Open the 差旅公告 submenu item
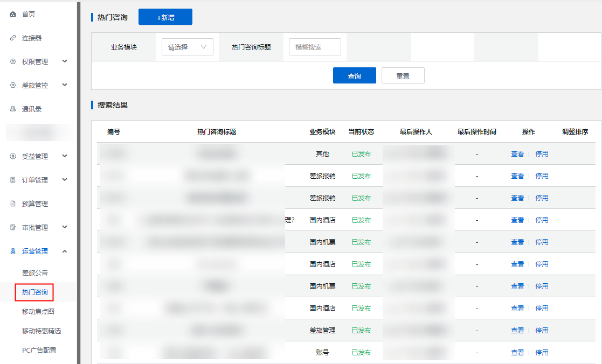 (x=35, y=272)
